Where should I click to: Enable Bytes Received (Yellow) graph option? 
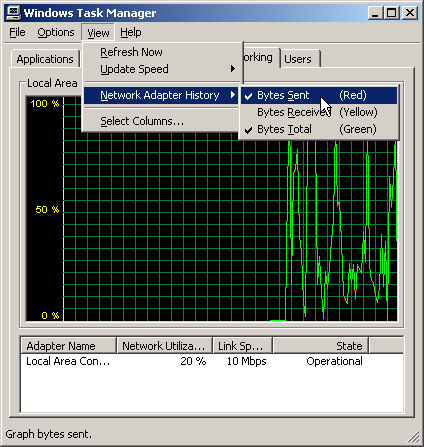click(319, 112)
